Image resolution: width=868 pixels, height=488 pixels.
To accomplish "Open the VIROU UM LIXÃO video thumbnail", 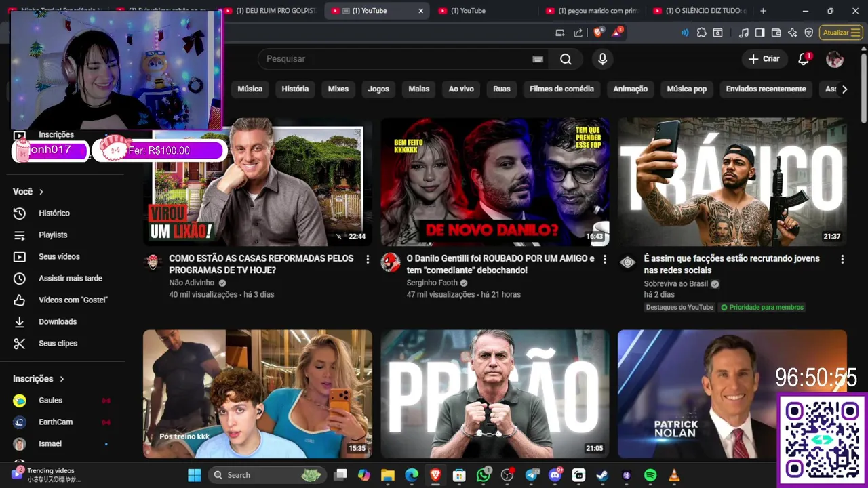I will coord(258,182).
